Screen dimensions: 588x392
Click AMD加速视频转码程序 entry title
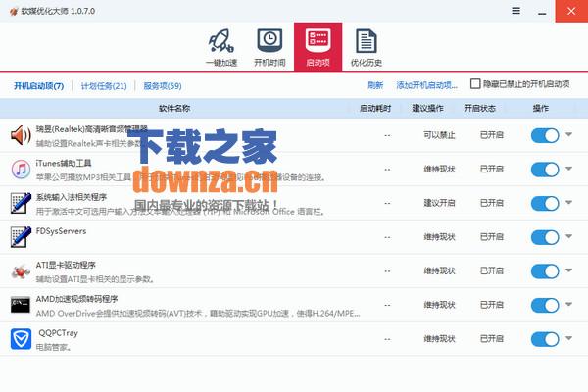click(x=76, y=299)
